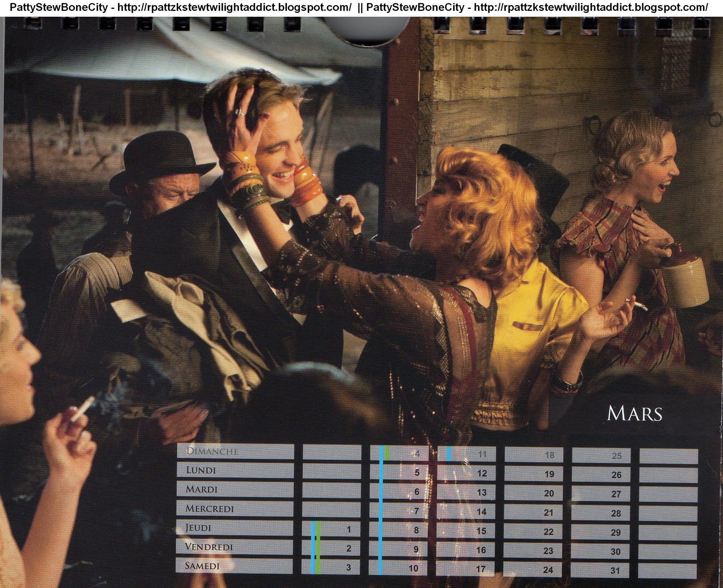Click the Mars month title
The height and width of the screenshot is (588, 723).
(634, 414)
